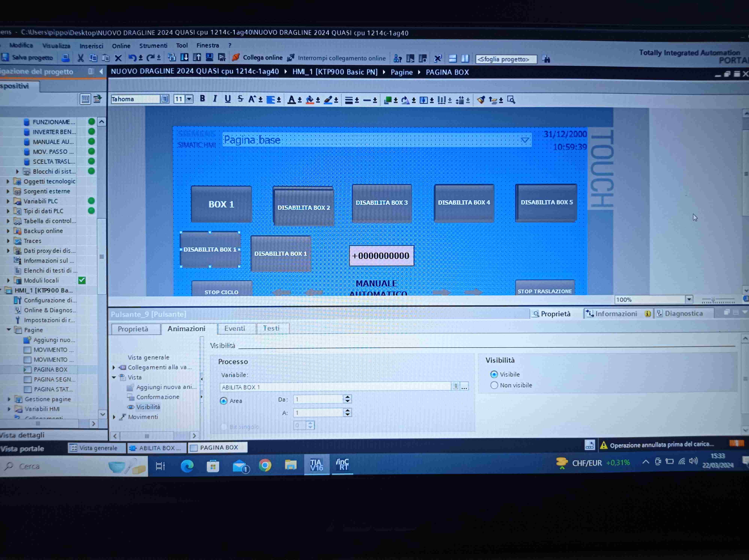
Task: Toggle italic text formatting
Action: (215, 98)
